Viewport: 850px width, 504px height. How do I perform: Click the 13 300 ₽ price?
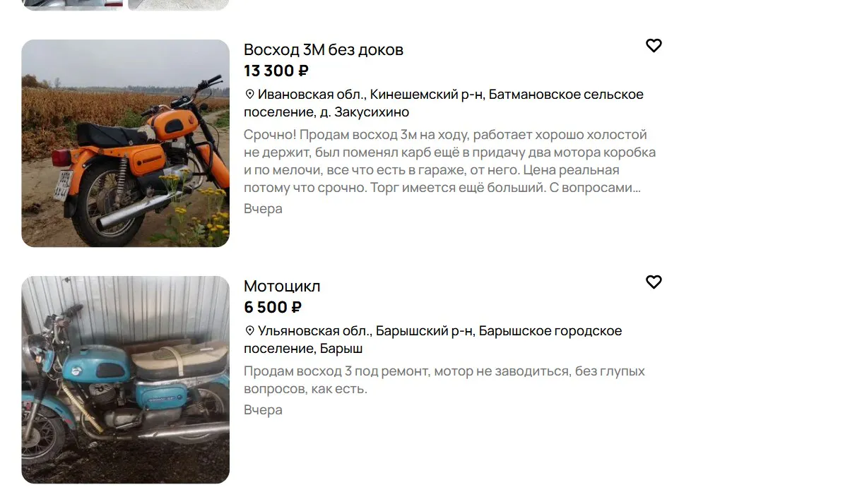276,71
